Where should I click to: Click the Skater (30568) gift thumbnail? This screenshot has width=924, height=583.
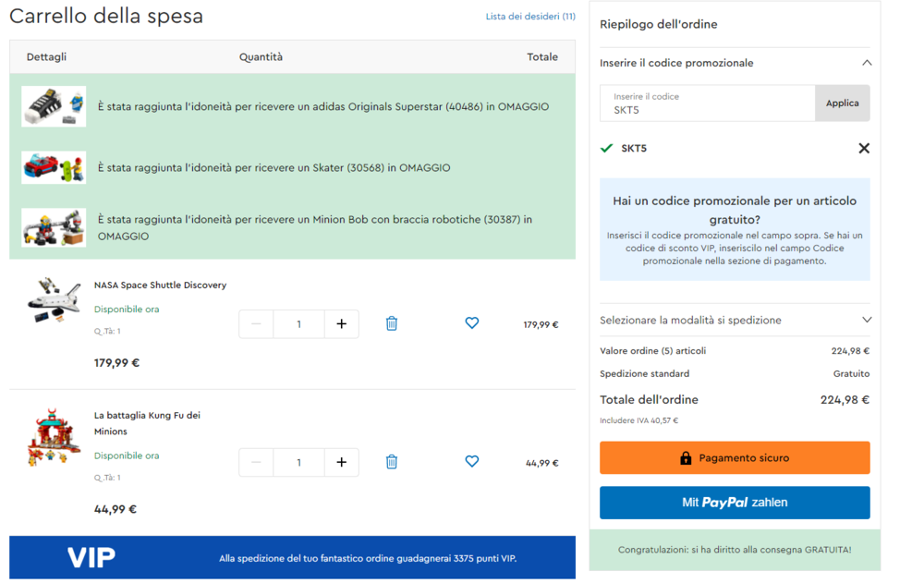54,167
